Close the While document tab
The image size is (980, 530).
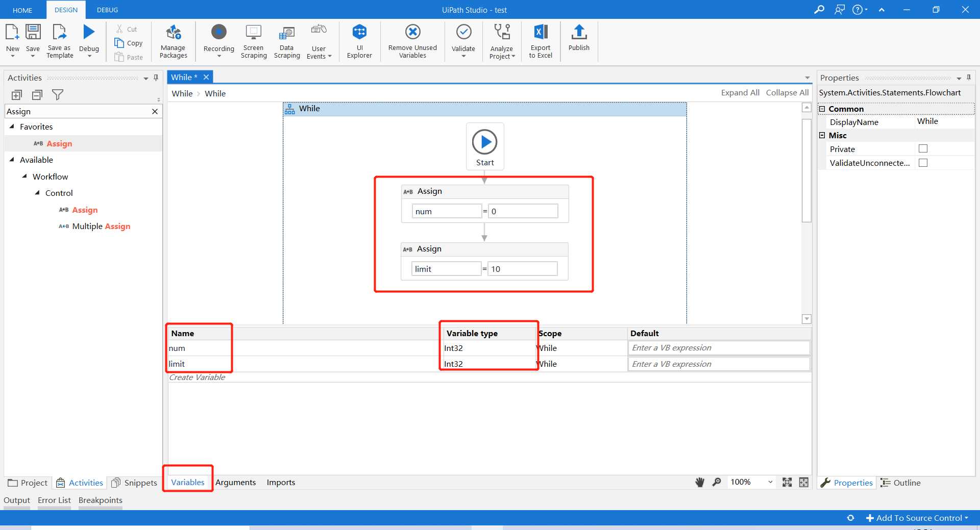(206, 77)
